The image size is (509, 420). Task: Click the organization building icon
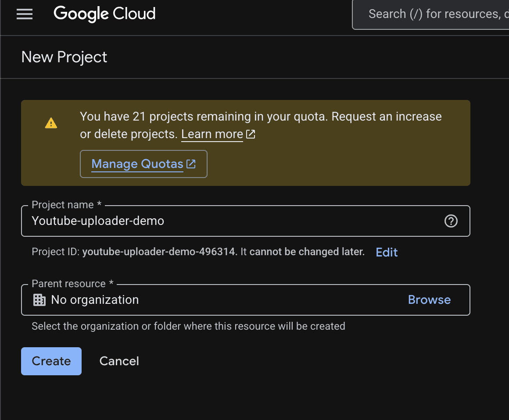point(39,300)
